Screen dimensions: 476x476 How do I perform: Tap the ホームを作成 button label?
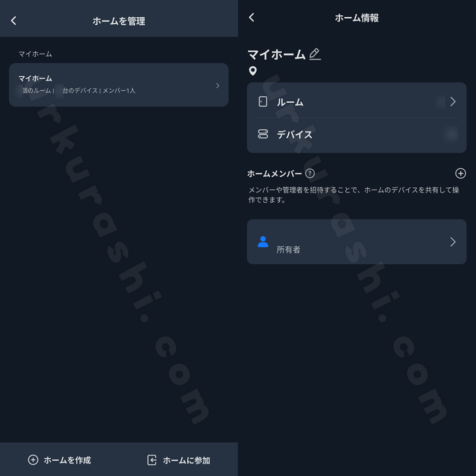67,460
